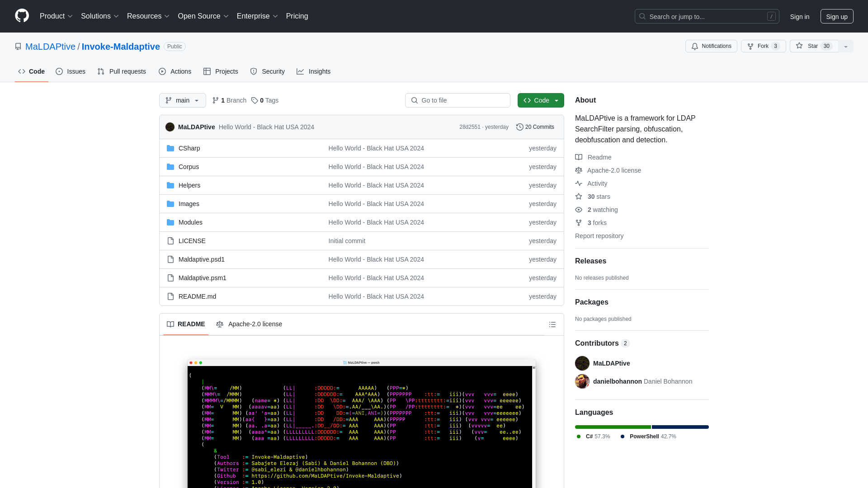Click the Modules folder icon
The height and width of the screenshot is (488, 868).
(170, 222)
